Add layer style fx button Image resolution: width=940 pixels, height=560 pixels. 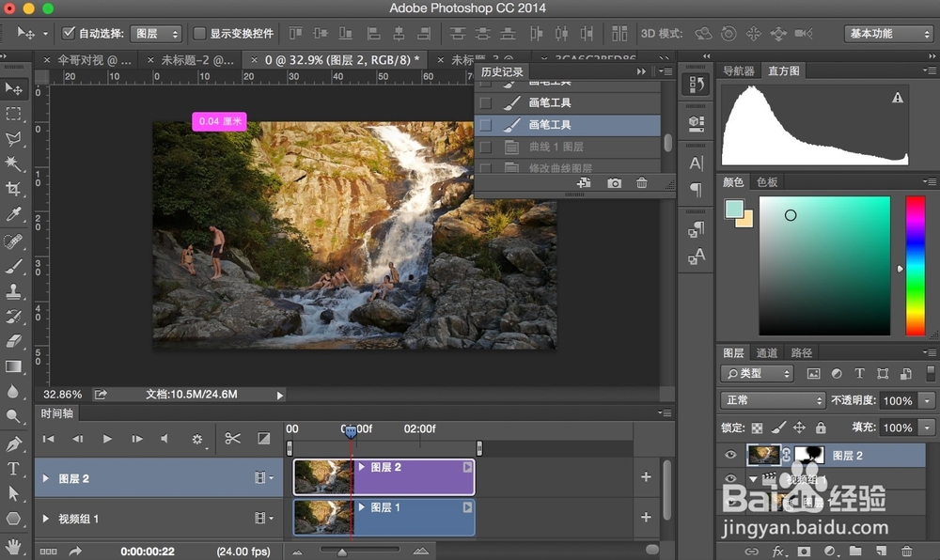click(x=778, y=551)
